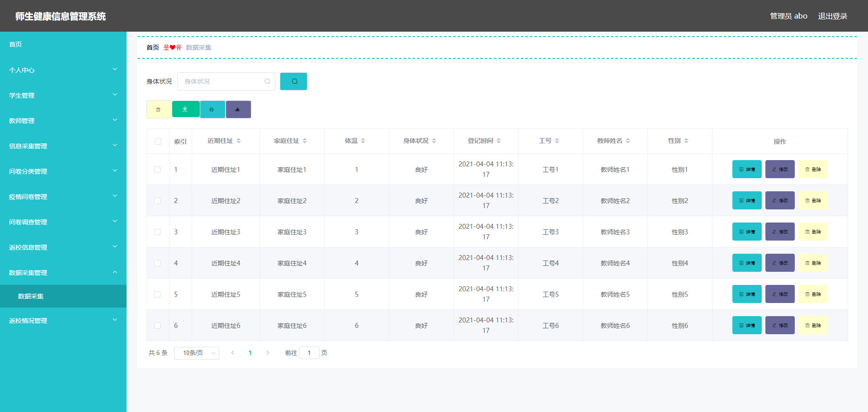
Task: Click 修改 for 教师姓名3 row
Action: click(x=780, y=232)
